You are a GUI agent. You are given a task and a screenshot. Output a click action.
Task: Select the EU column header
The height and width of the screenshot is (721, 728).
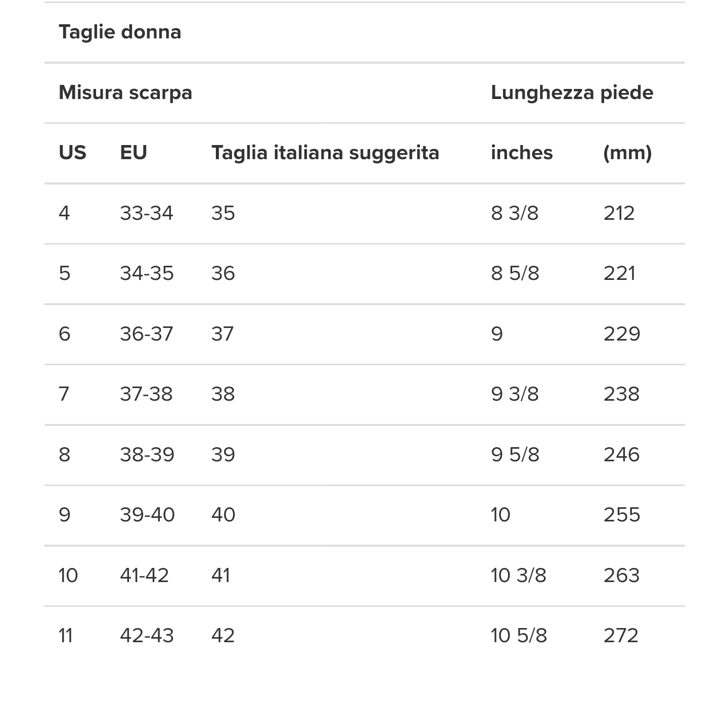pos(133,153)
